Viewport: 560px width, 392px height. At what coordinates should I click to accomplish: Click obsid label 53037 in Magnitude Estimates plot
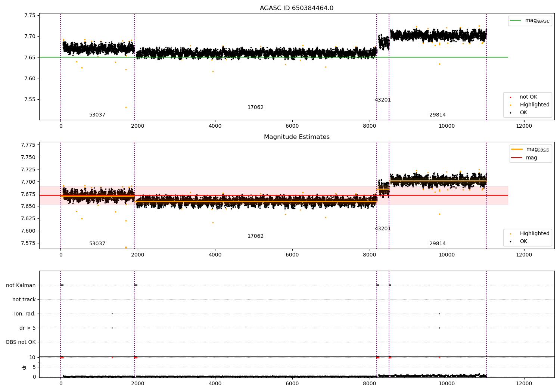pos(97,244)
